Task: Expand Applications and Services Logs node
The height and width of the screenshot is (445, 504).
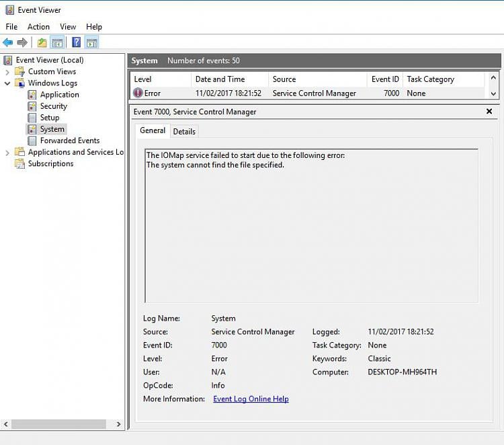Action: 7,153
